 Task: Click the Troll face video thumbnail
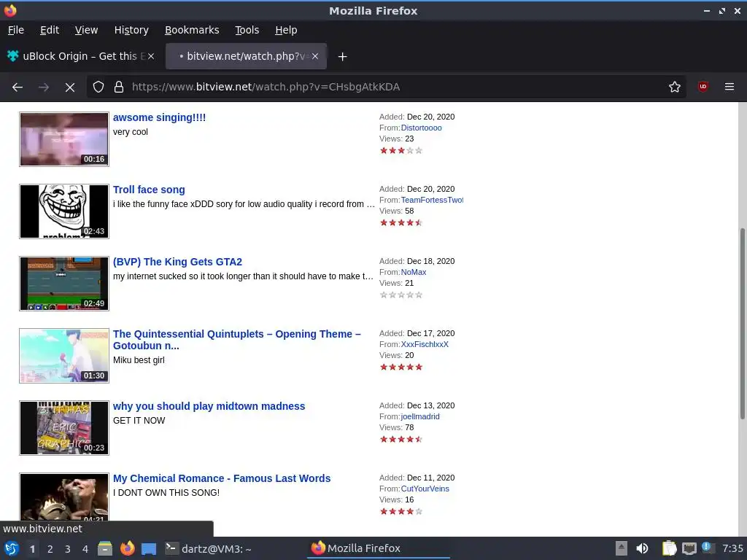coord(64,211)
